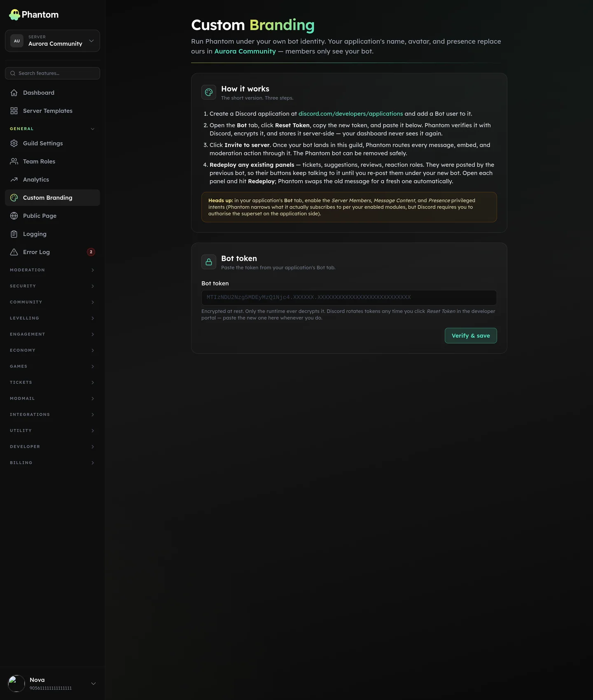Expand the COMMUNITY section
593x700 pixels.
pyautogui.click(x=52, y=302)
